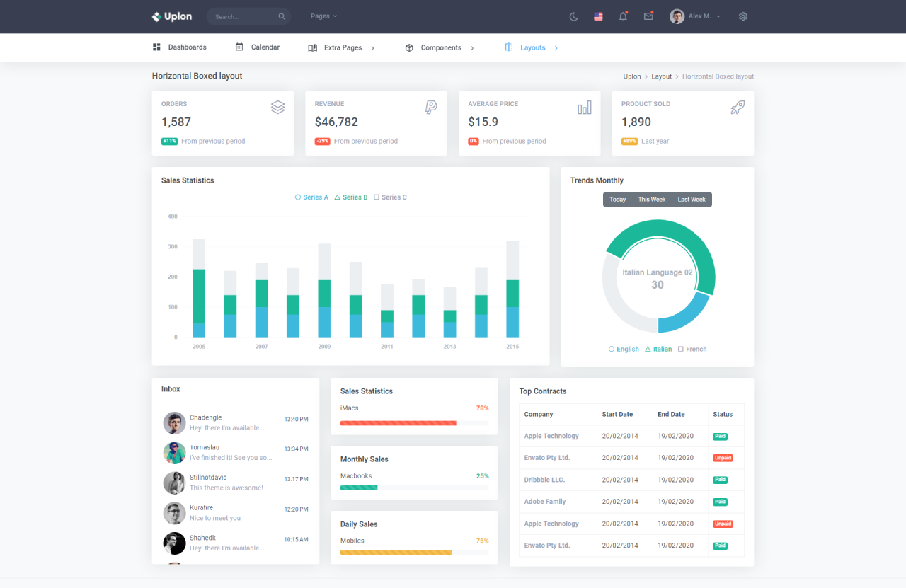Click Kurafire avatar in Inbox
This screenshot has height=588, width=906.
[174, 513]
